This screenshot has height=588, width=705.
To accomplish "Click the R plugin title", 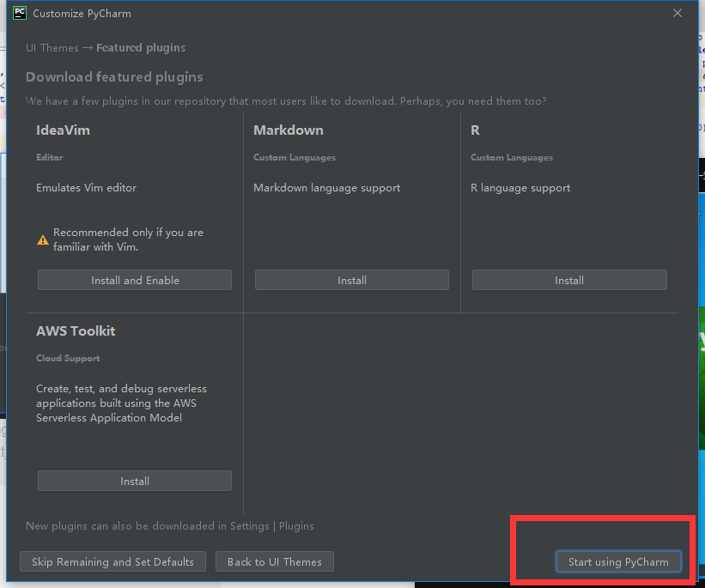I will [475, 130].
